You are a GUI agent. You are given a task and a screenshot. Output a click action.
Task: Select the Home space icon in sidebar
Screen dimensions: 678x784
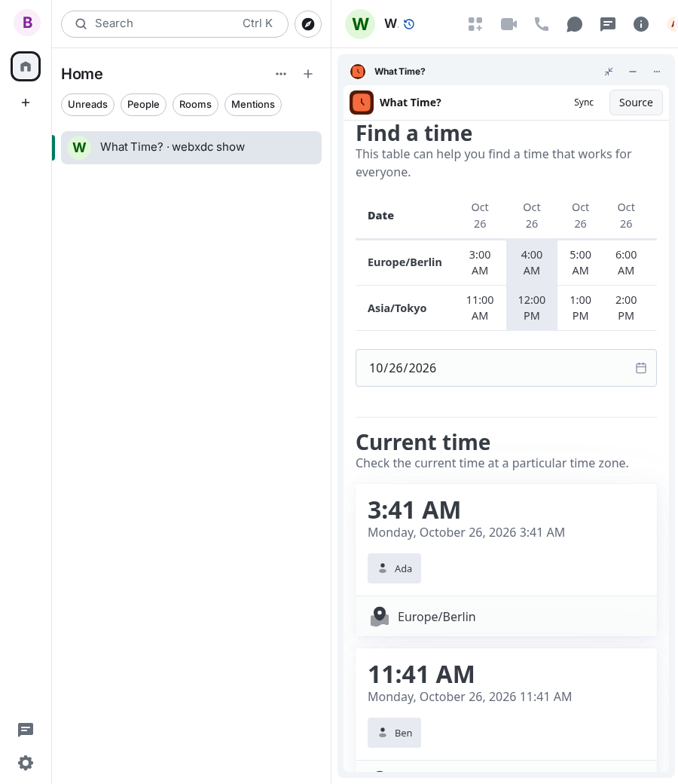(x=26, y=66)
